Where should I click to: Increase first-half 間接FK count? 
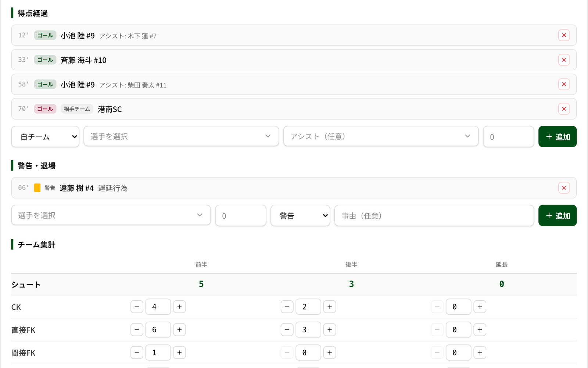click(179, 353)
